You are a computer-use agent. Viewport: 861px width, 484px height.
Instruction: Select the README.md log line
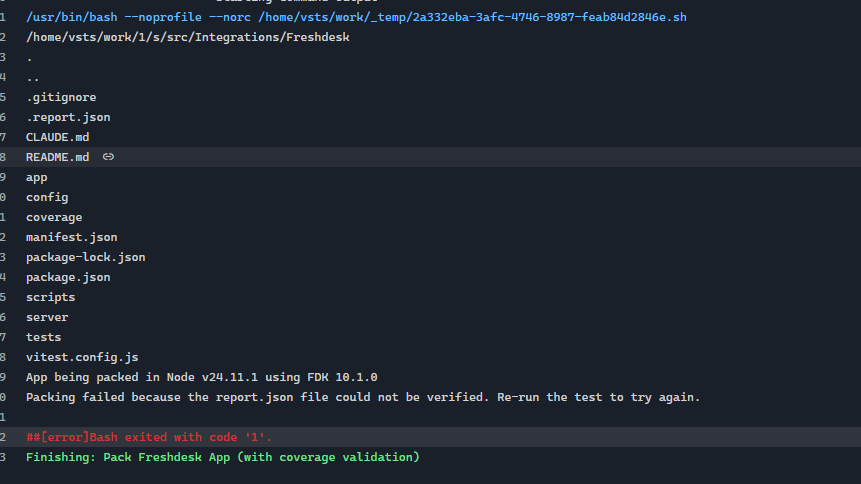[57, 157]
